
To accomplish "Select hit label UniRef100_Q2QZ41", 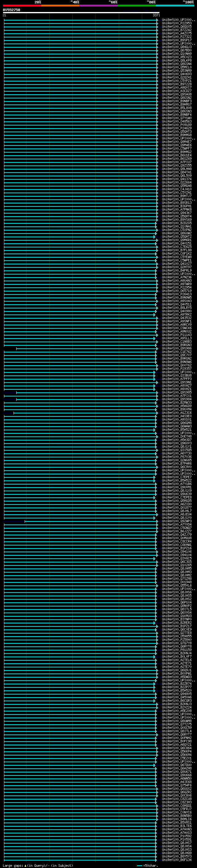I will point(177,78).
